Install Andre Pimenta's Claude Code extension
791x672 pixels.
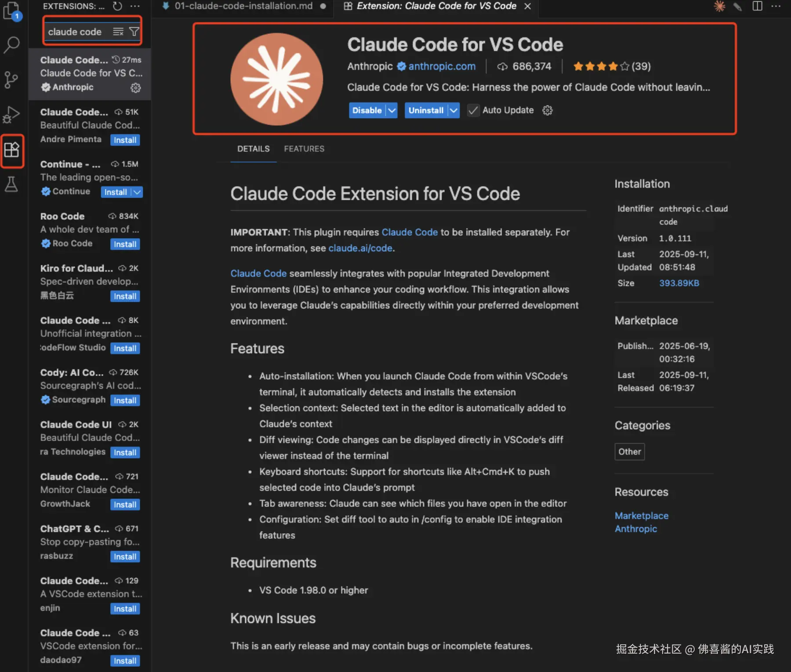[125, 140]
